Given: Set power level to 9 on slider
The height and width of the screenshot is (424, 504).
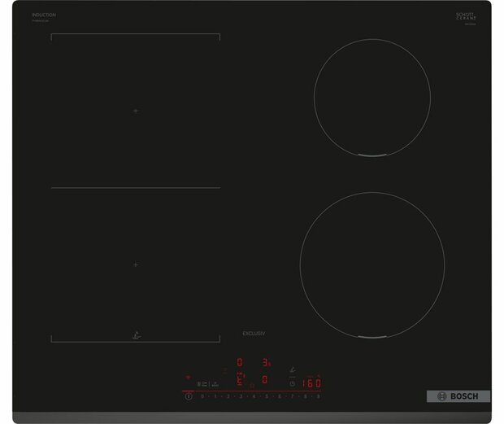Looking at the screenshot, I should (318, 396).
